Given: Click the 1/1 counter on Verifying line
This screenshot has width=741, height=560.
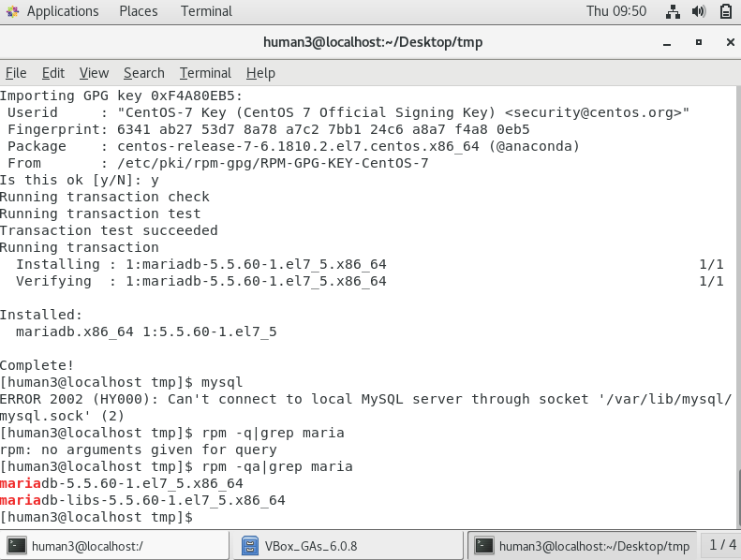Looking at the screenshot, I should pos(711,281).
